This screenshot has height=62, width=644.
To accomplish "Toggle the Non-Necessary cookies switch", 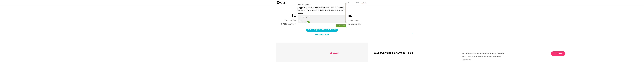I will 308,22.
